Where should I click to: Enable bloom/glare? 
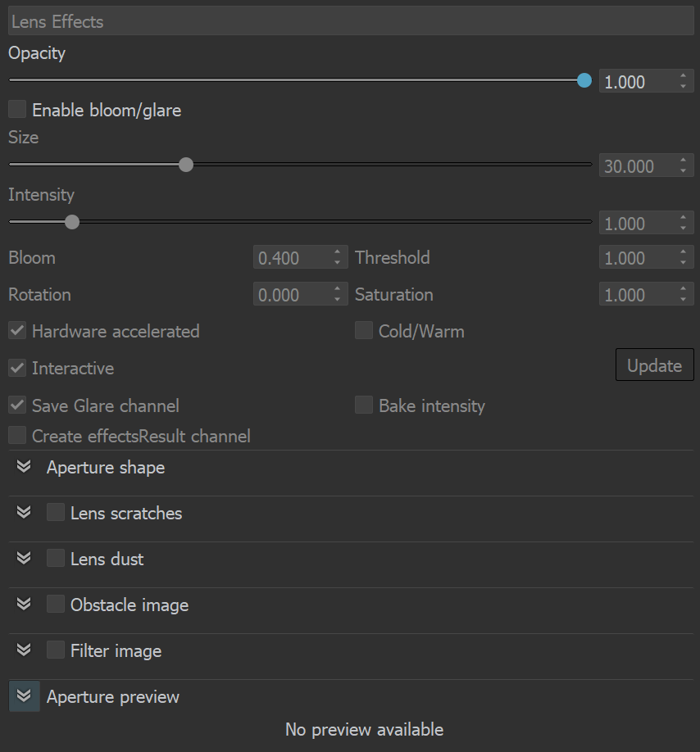pos(17,108)
